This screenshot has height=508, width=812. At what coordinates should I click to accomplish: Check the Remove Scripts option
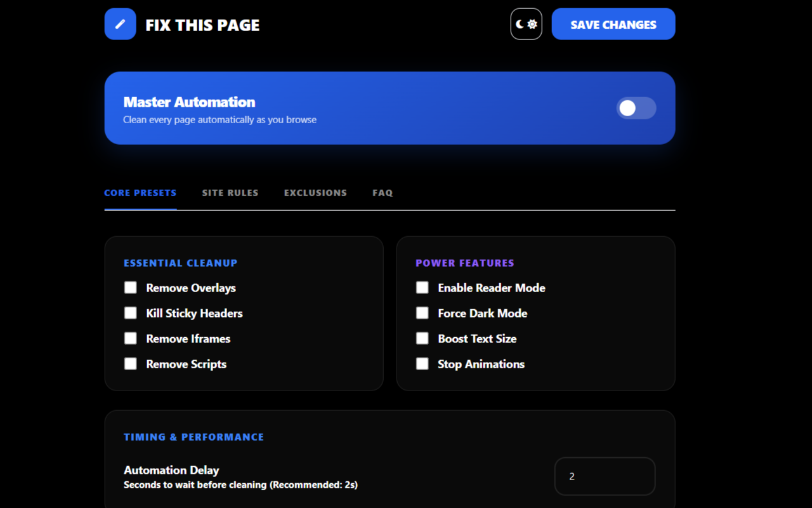point(131,364)
